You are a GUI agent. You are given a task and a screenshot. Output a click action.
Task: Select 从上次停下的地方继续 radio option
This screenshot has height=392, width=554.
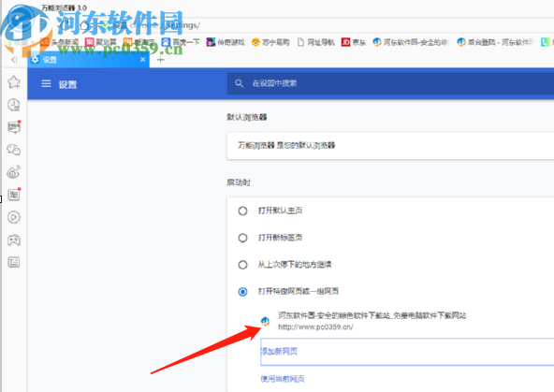(242, 265)
